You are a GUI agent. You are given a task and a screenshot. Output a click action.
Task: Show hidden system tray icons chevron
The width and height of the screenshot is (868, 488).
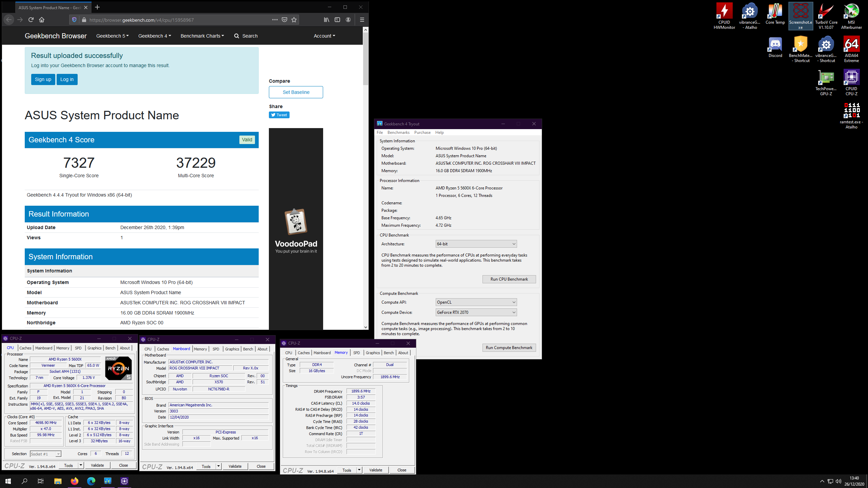[822, 481]
